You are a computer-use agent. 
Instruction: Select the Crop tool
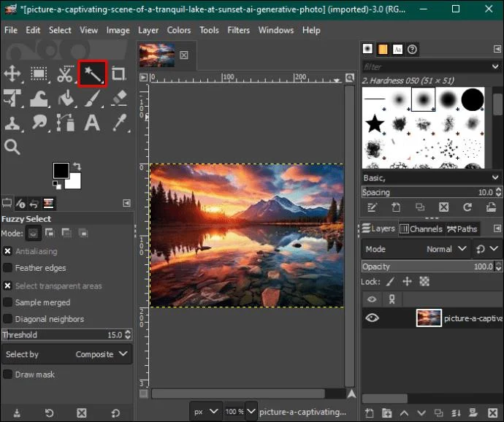[x=118, y=74]
